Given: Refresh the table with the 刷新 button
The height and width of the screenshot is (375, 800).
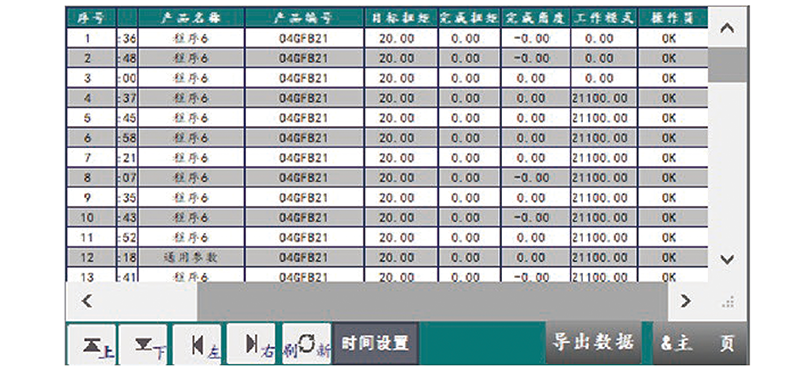Looking at the screenshot, I should click(306, 344).
